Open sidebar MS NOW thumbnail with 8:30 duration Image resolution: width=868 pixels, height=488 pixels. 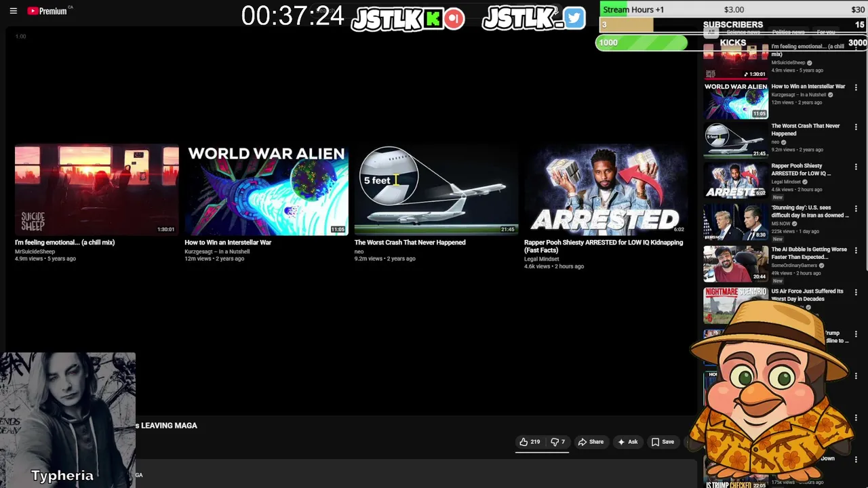(736, 222)
